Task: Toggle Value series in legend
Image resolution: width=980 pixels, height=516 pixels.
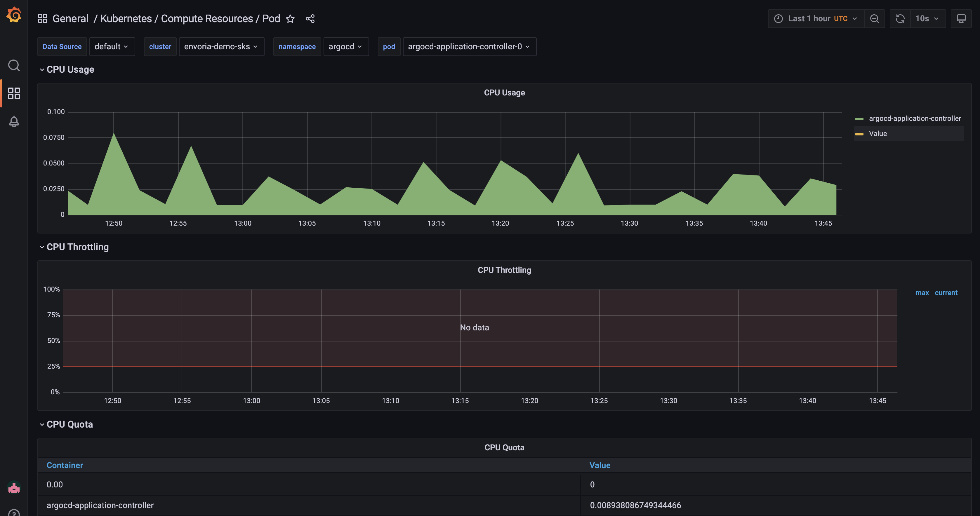Action: point(878,134)
